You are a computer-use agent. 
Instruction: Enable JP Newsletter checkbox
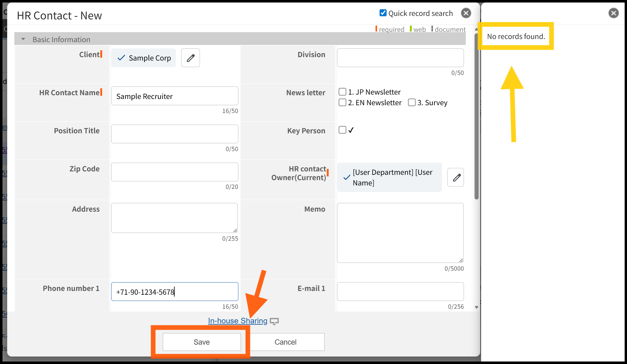click(x=342, y=92)
